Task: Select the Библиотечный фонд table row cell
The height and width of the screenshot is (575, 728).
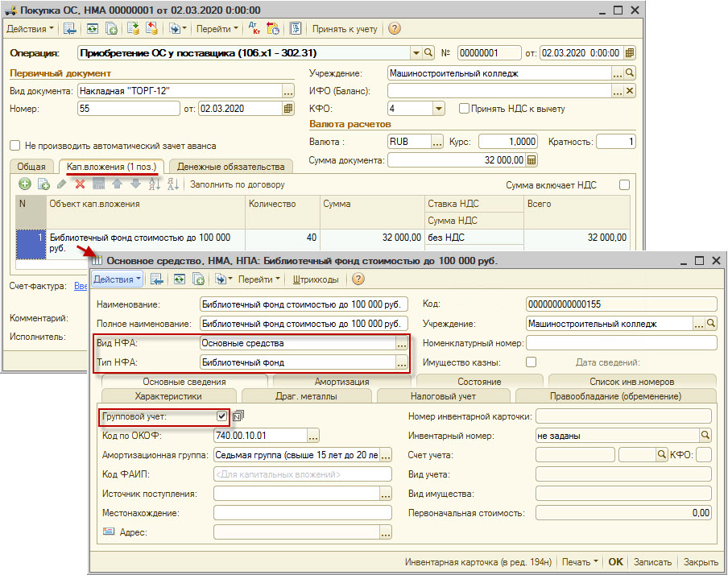Action: [145, 243]
